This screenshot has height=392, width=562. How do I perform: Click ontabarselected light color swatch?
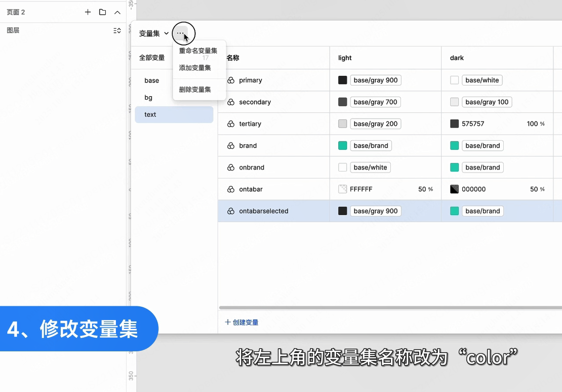(x=343, y=211)
